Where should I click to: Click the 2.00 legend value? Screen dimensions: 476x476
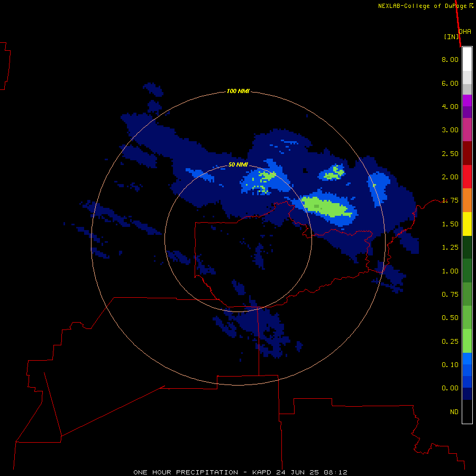(x=450, y=177)
